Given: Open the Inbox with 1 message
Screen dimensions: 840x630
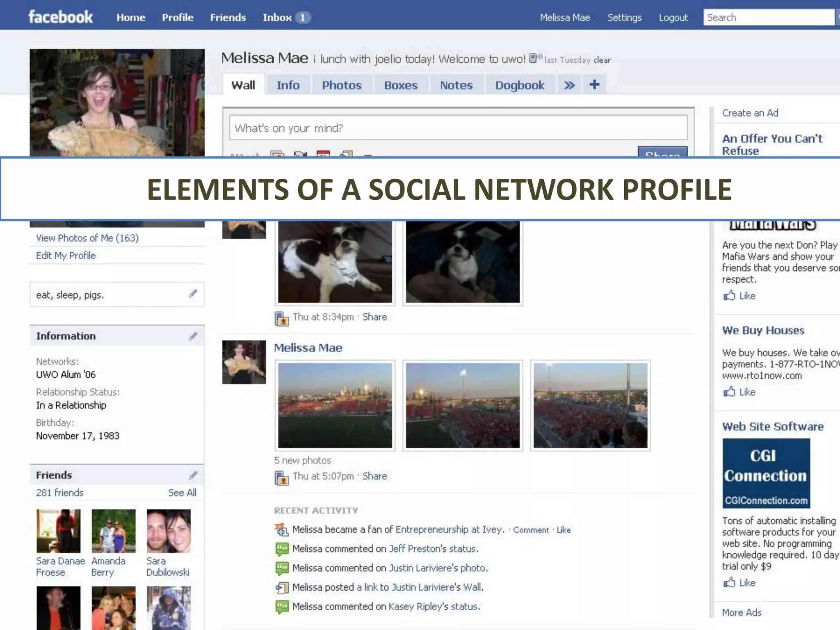Looking at the screenshot, I should (x=286, y=18).
